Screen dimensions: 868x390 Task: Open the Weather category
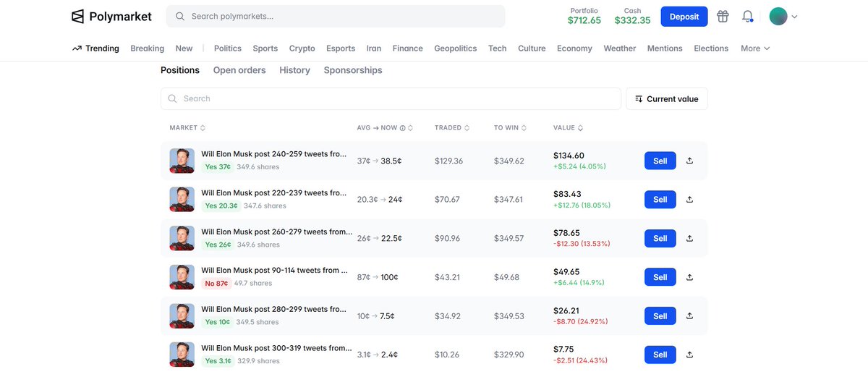(620, 48)
